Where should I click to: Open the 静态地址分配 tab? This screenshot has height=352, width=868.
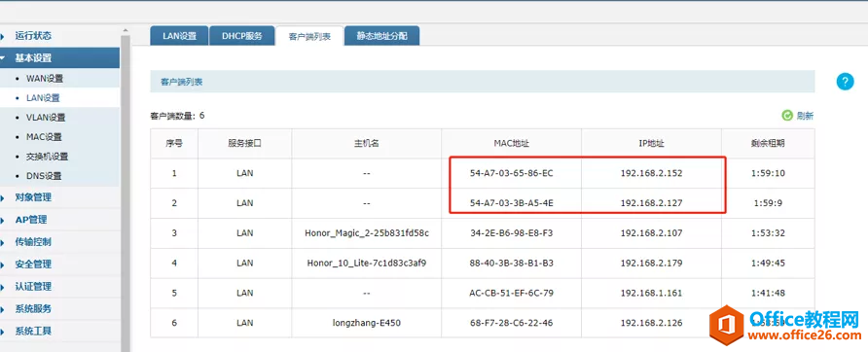381,36
